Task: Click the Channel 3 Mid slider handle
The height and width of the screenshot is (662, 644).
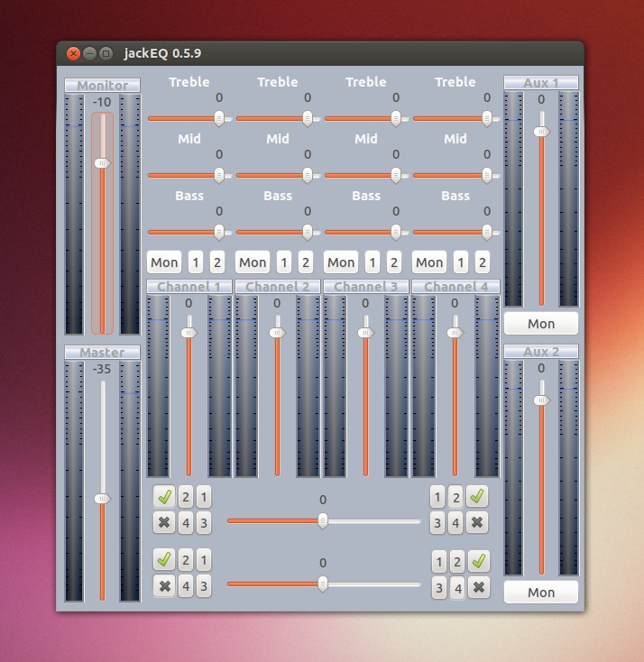Action: pos(396,176)
